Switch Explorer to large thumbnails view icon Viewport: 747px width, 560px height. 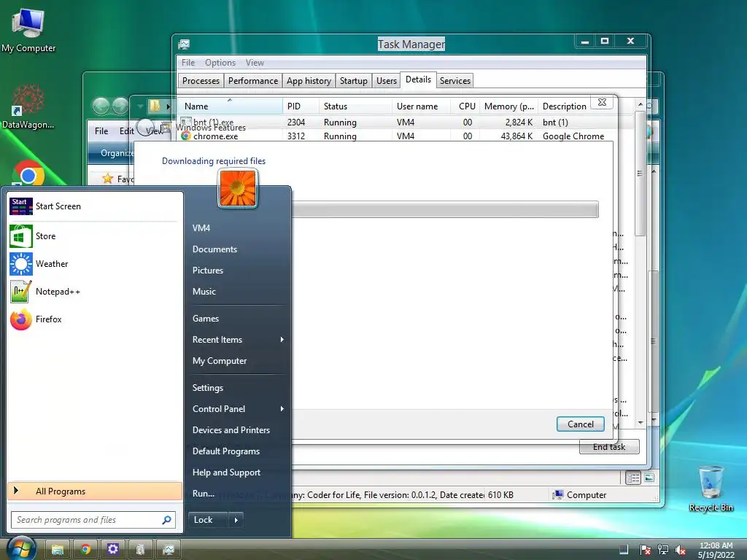649,478
